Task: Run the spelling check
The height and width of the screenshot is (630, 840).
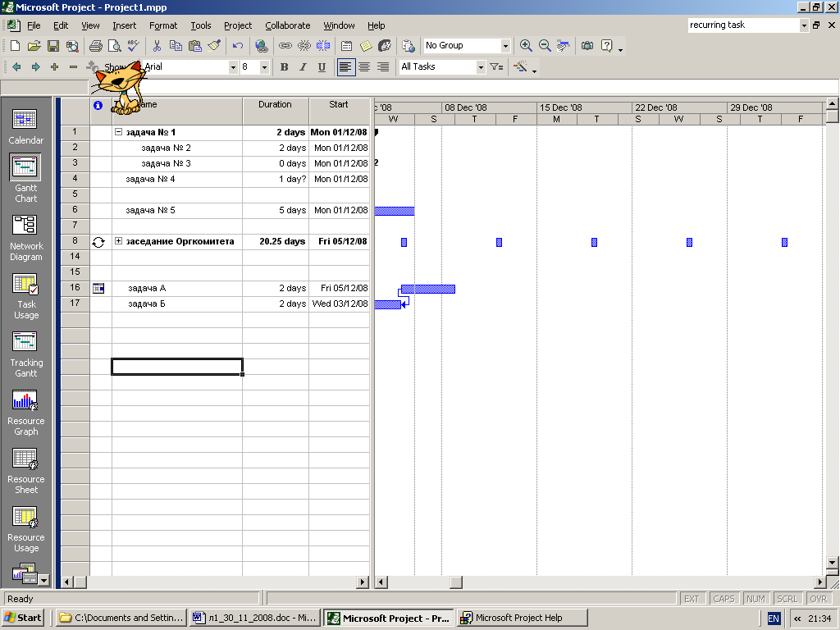Action: pyautogui.click(x=134, y=46)
